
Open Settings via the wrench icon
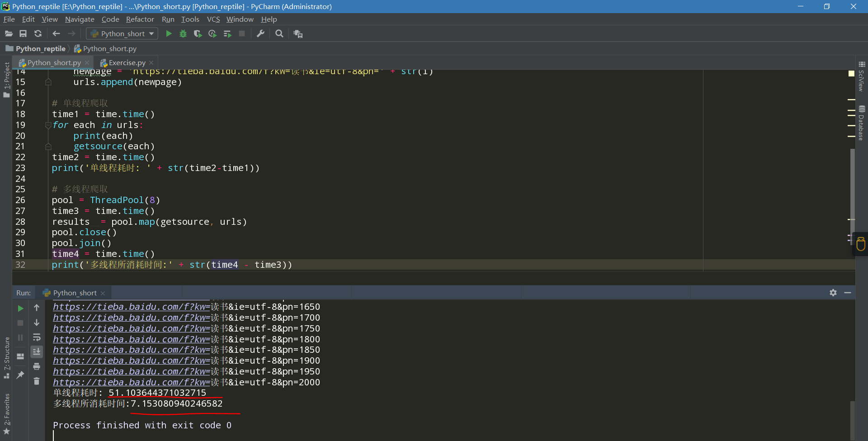[x=260, y=33]
